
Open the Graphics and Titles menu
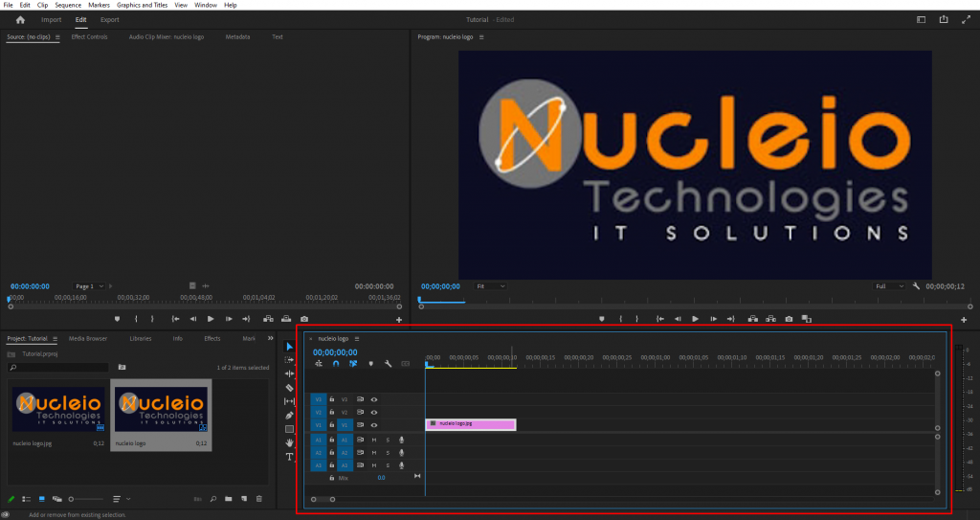click(x=142, y=5)
